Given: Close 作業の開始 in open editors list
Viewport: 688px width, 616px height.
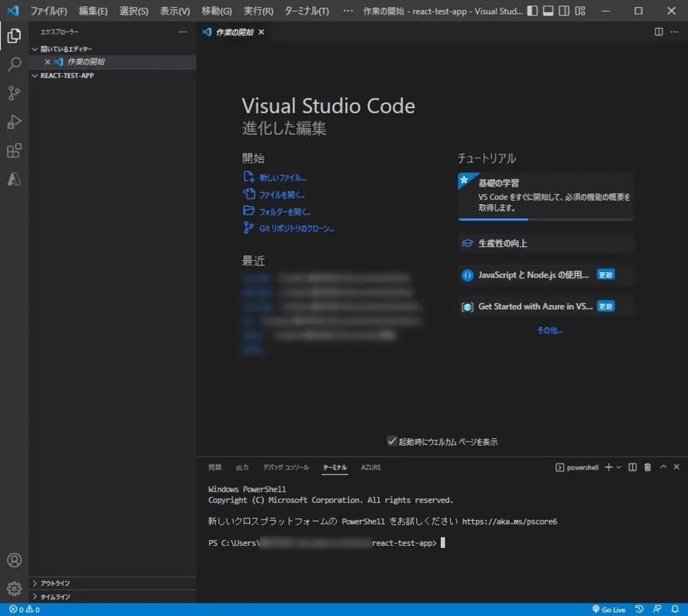Looking at the screenshot, I should tap(48, 62).
